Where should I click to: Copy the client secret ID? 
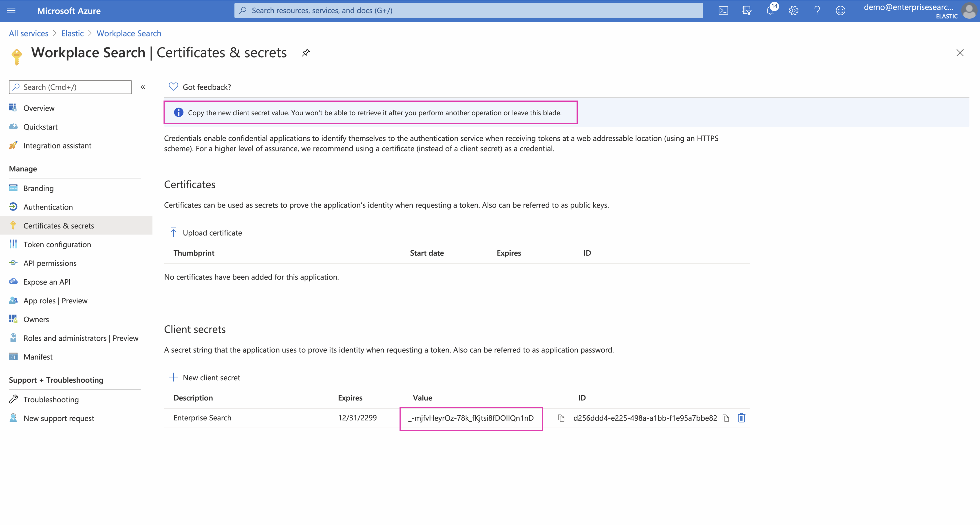726,418
